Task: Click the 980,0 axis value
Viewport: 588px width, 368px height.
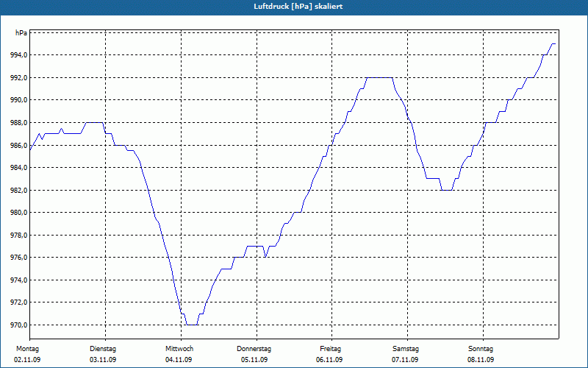Action: click(x=19, y=213)
